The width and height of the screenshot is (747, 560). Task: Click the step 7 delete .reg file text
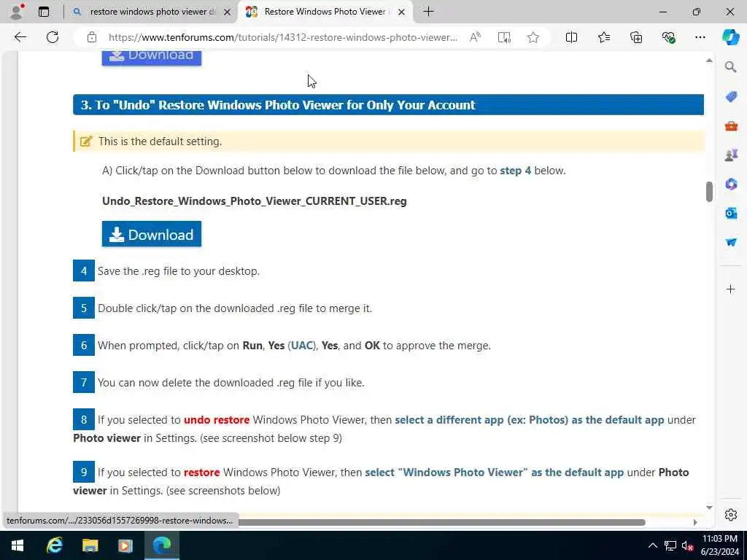(x=231, y=383)
